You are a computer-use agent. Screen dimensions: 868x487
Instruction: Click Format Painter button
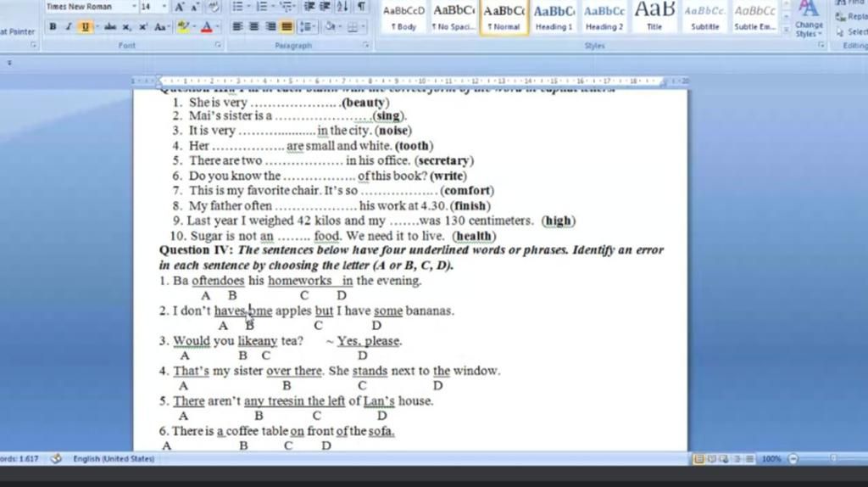18,31
